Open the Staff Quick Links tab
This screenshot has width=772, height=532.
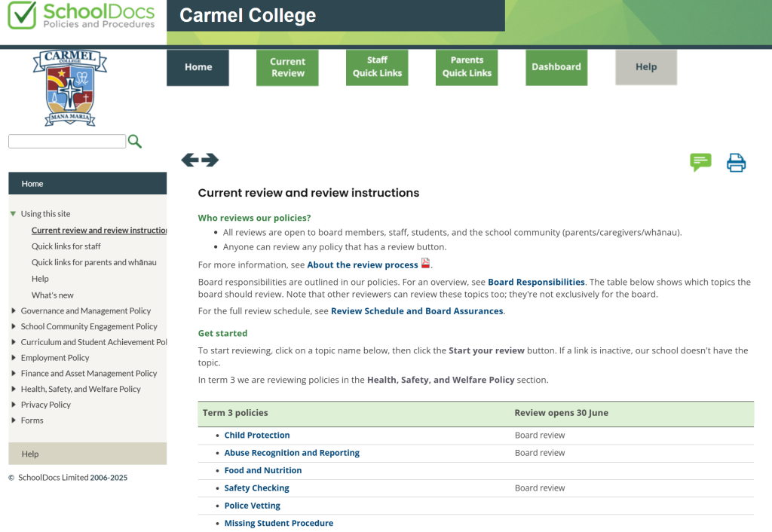click(x=377, y=67)
